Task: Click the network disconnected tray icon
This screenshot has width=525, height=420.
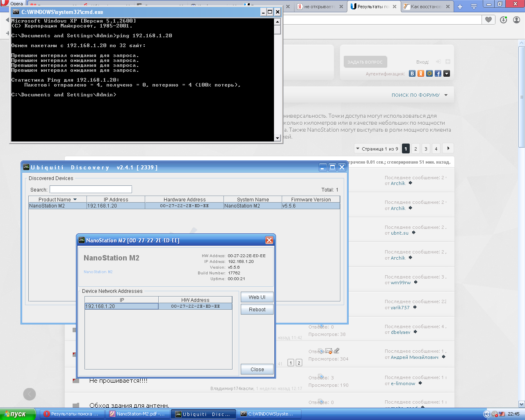Action: [x=494, y=414]
